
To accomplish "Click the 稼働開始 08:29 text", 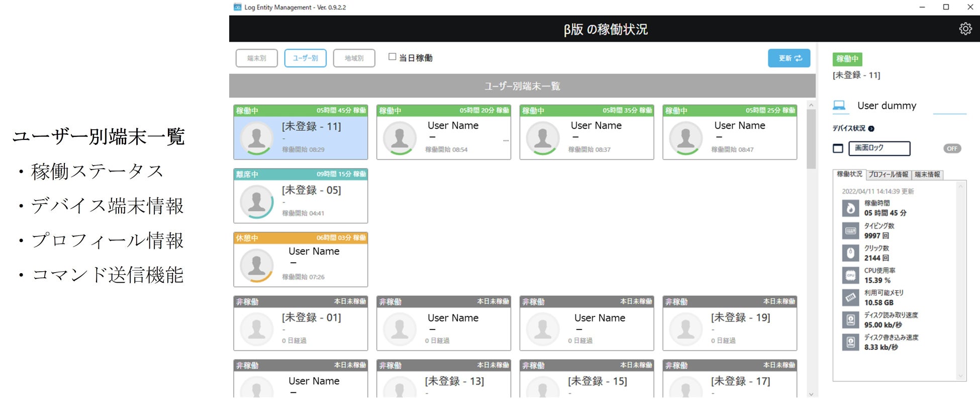I will pyautogui.click(x=303, y=149).
